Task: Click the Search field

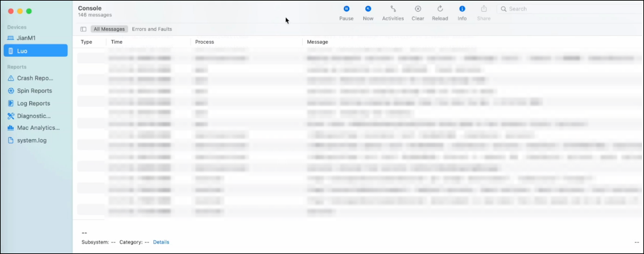Action: click(x=570, y=8)
